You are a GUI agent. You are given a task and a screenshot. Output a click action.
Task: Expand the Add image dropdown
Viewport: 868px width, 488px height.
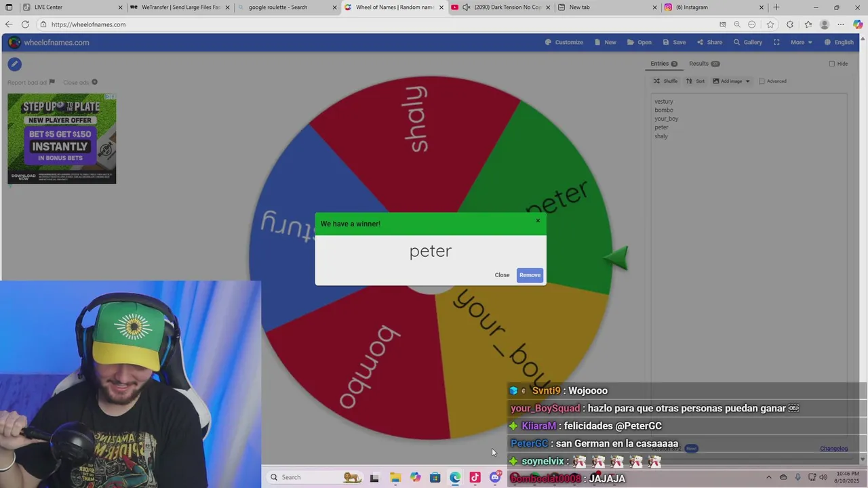point(731,81)
